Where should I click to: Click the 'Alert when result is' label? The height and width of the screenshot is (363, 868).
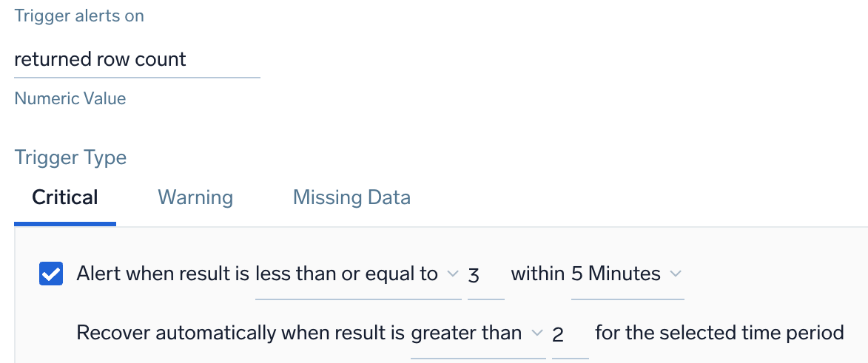163,274
